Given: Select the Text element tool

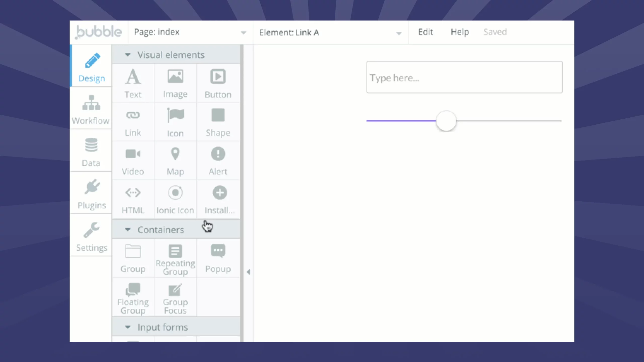Looking at the screenshot, I should (133, 83).
